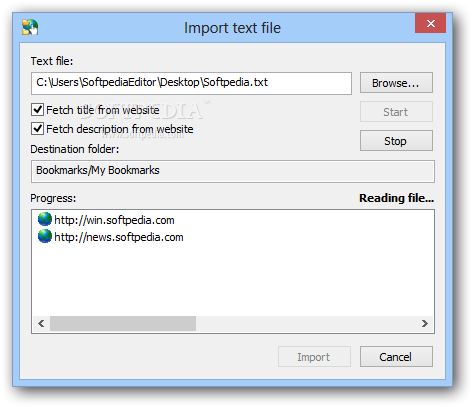Click the right scroll arrow in Progress list
Viewport: 473px width, 407px height.
tap(424, 323)
